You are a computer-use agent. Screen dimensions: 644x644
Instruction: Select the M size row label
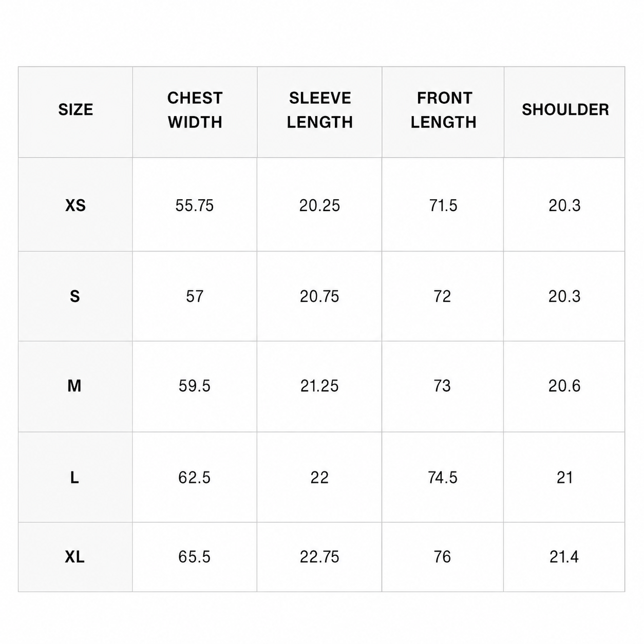coord(74,386)
